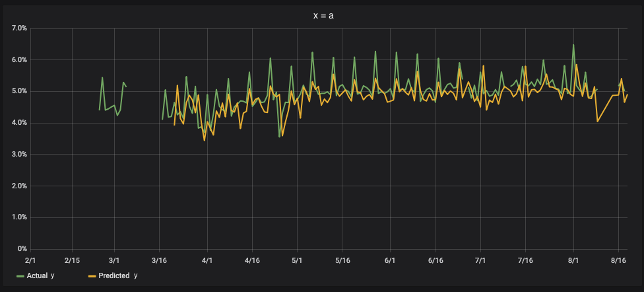This screenshot has width=644, height=292.
Task: Click the 1.0% y-axis label
Action: [x=20, y=217]
